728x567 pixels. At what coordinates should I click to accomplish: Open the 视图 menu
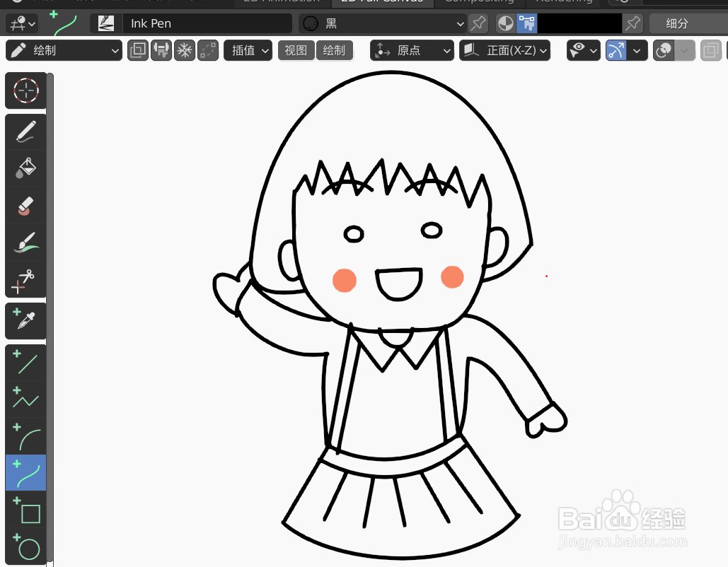coord(296,50)
